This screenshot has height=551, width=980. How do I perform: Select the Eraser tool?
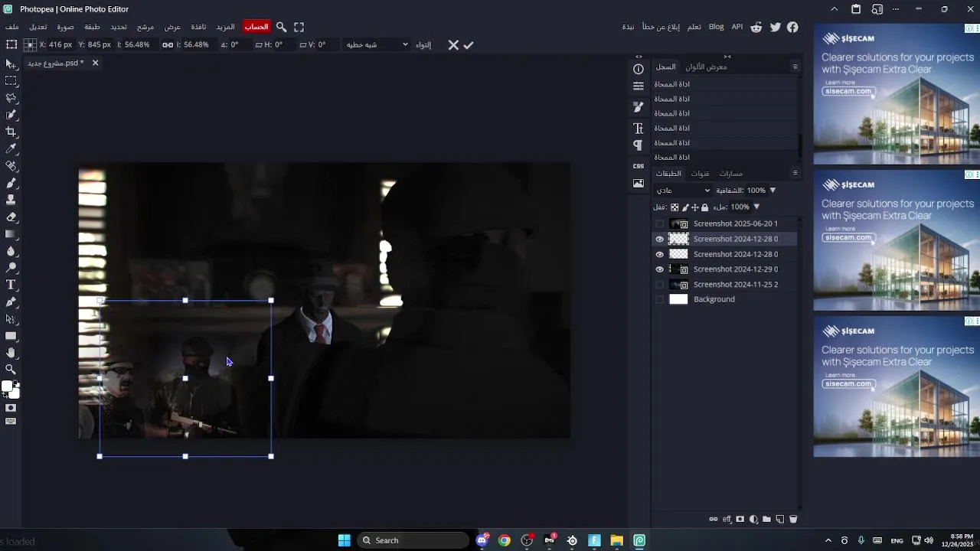tap(11, 217)
